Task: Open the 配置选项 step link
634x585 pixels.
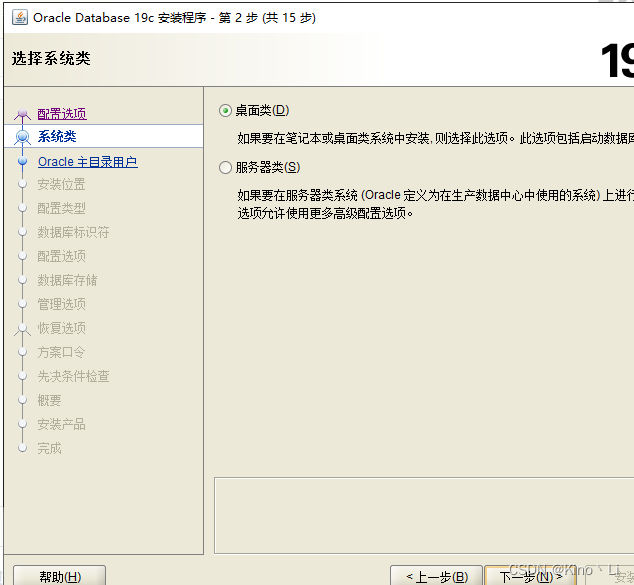Action: pos(62,114)
